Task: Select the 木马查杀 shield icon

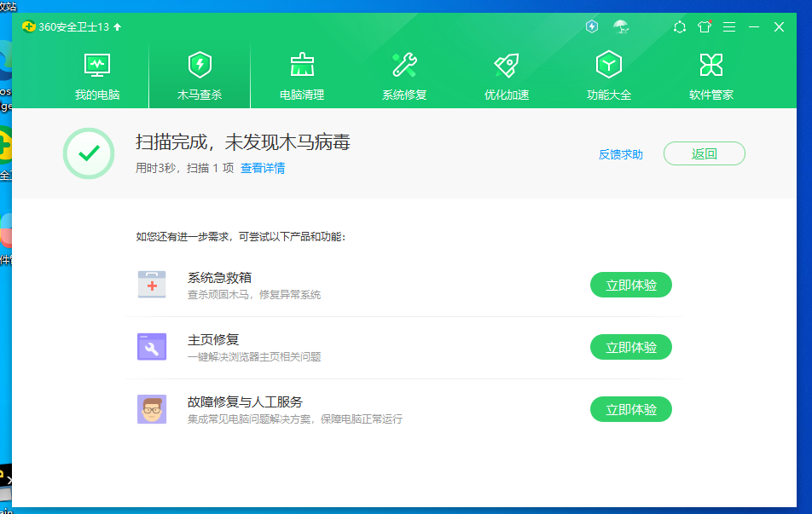Action: (x=200, y=65)
